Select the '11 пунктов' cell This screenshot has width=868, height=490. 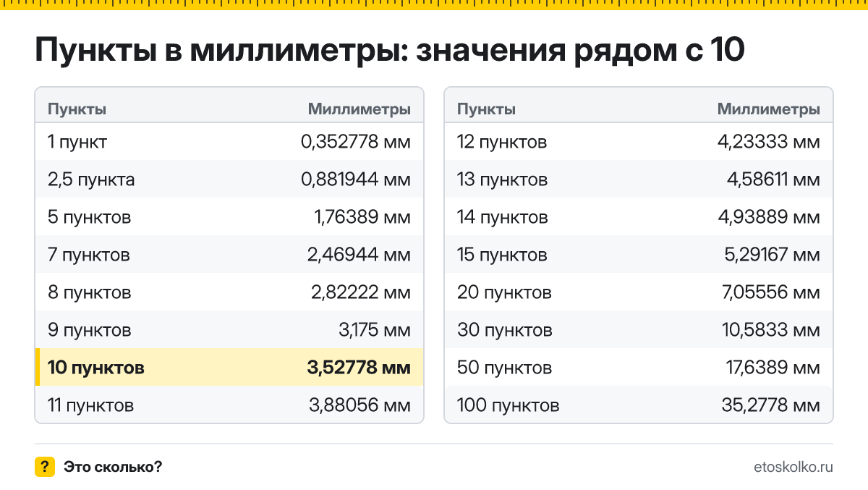click(91, 405)
